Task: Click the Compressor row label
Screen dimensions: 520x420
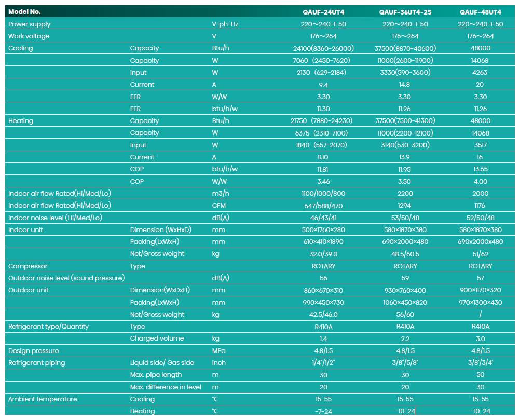Action: pyautogui.click(x=28, y=266)
